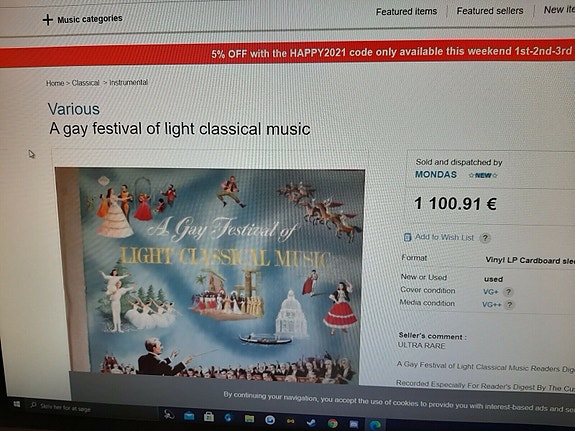Open the MONDAS seller profile

(x=436, y=175)
